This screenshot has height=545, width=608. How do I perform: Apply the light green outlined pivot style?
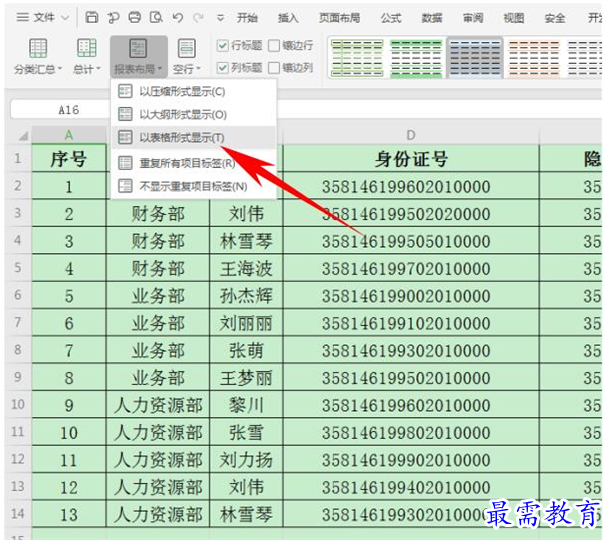tap(357, 58)
